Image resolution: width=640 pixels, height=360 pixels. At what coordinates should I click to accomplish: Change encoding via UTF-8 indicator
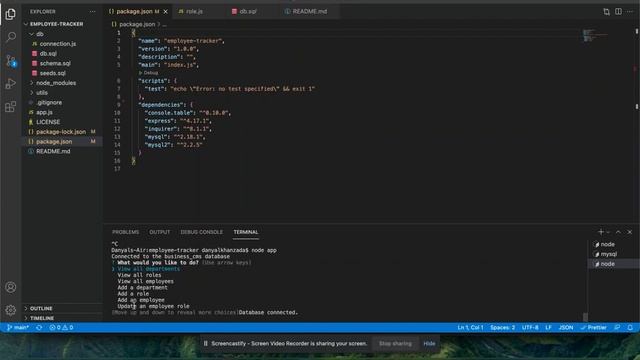point(530,327)
